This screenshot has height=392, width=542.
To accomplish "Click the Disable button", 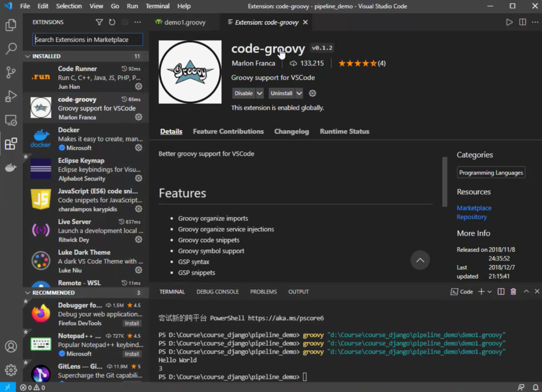I will click(x=244, y=93).
